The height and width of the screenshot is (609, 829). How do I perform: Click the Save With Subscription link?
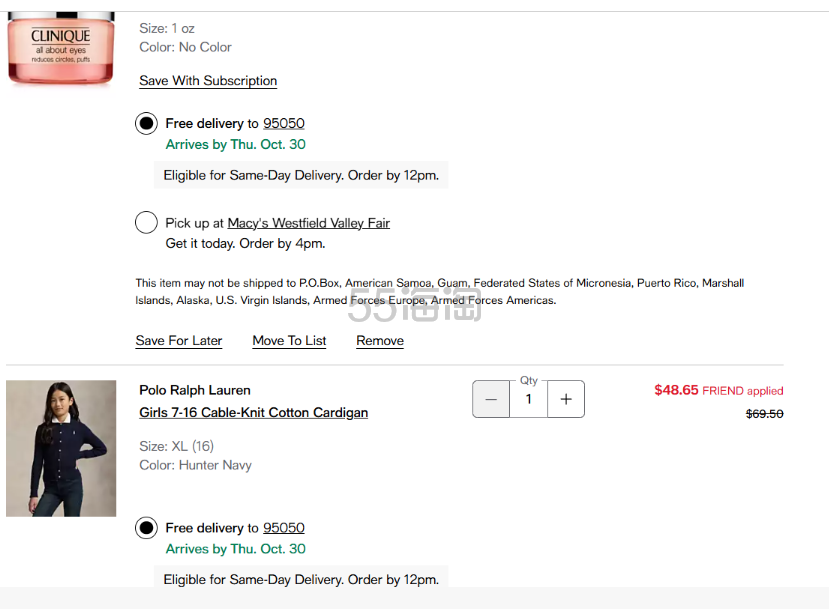tap(208, 81)
